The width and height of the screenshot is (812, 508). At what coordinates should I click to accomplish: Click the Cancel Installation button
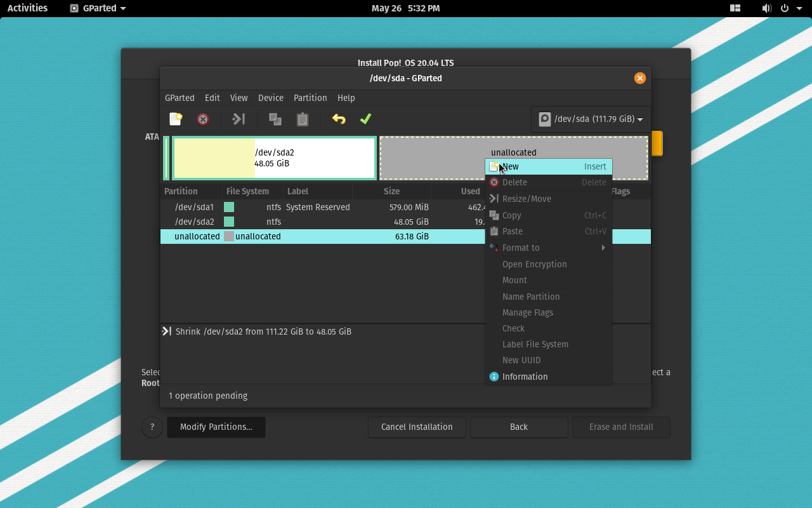click(x=417, y=427)
